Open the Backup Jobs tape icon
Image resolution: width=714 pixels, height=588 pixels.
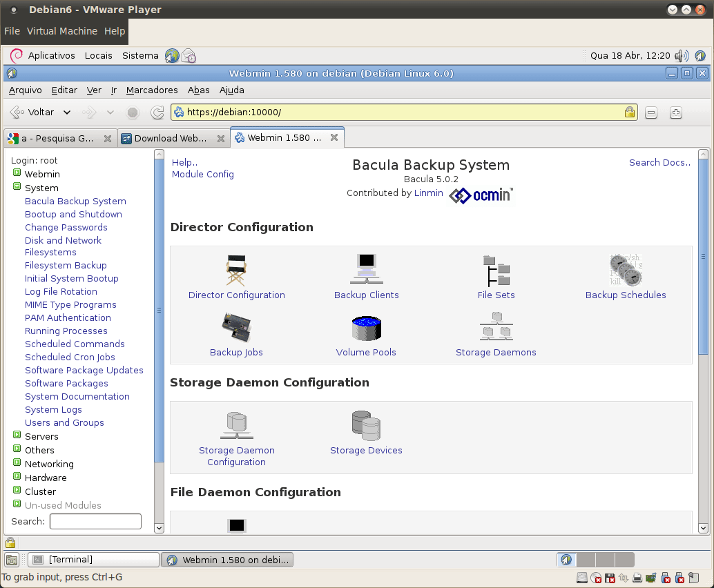pyautogui.click(x=236, y=327)
